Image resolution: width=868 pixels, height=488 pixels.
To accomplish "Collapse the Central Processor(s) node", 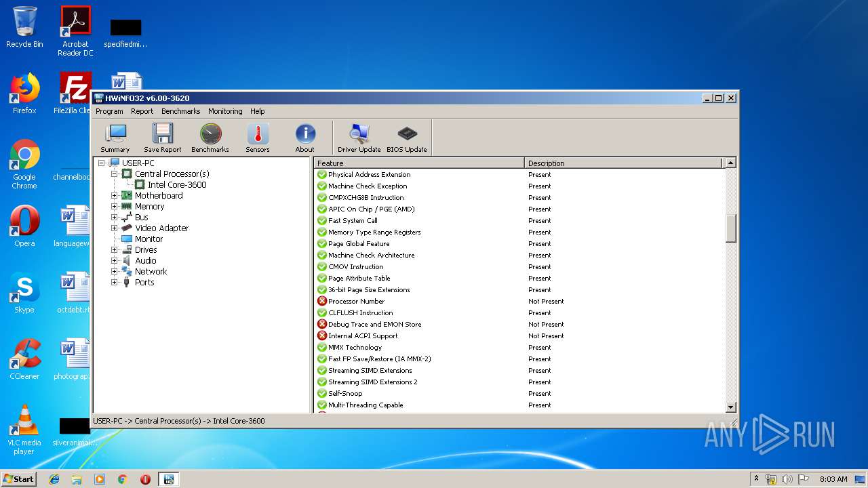I will [115, 174].
